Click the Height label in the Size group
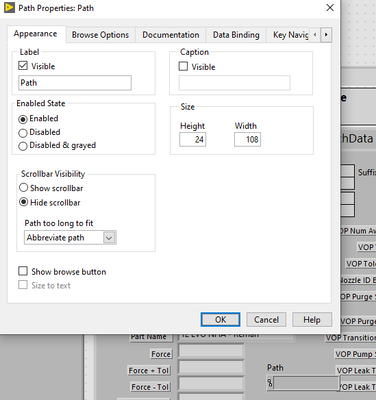 [x=192, y=126]
